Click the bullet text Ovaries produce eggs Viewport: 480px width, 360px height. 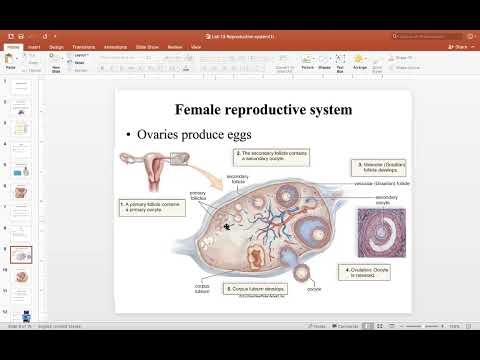click(x=194, y=134)
